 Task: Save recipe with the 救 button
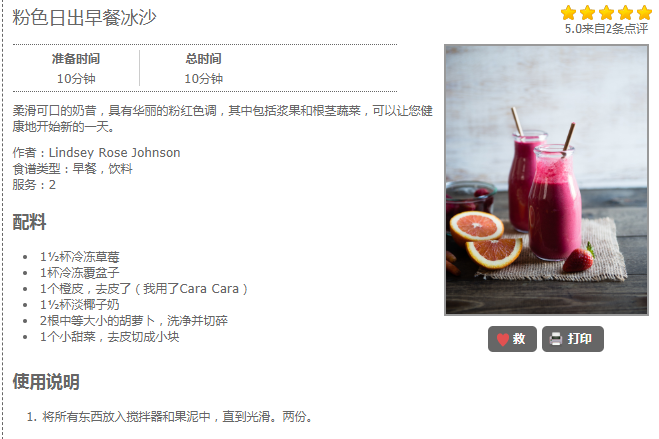tap(512, 339)
